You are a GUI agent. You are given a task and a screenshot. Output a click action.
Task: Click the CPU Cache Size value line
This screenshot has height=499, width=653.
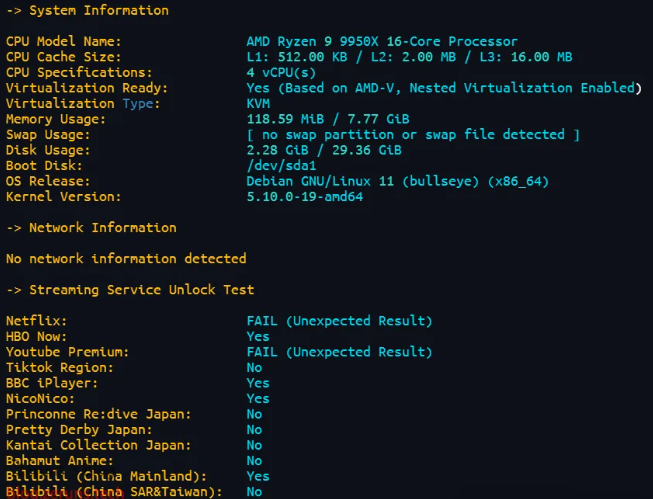pyautogui.click(x=409, y=57)
